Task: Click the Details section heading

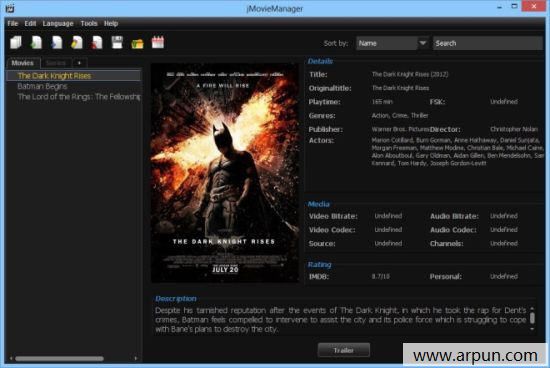Action: 320,61
